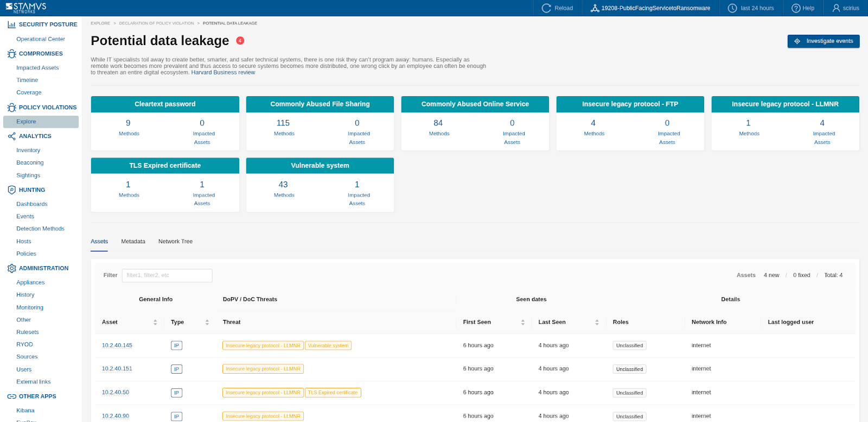The width and height of the screenshot is (868, 422).
Task: Open asset 10.2.40.145 details
Action: 117,345
